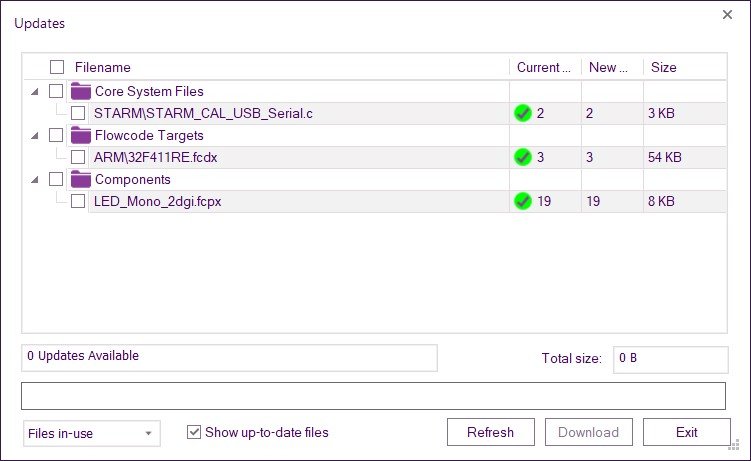Click the Core System Files folder icon
This screenshot has width=751, height=461.
[80, 91]
